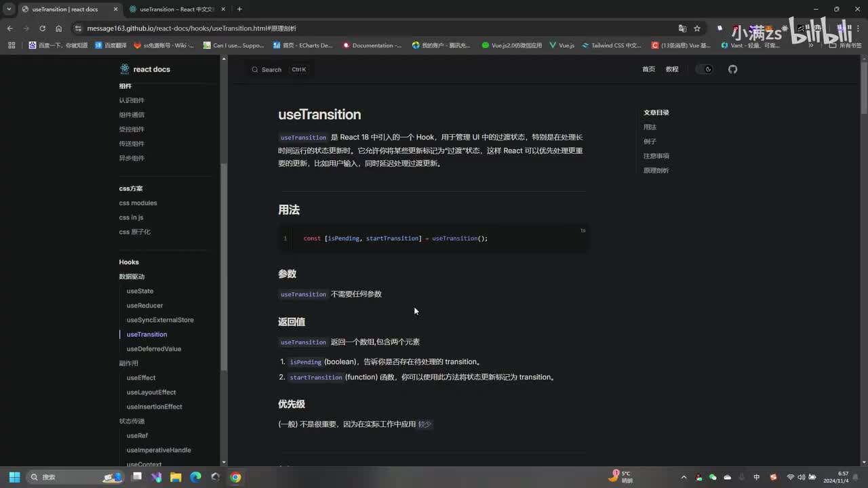
Task: Show hidden system tray icons
Action: (x=684, y=477)
